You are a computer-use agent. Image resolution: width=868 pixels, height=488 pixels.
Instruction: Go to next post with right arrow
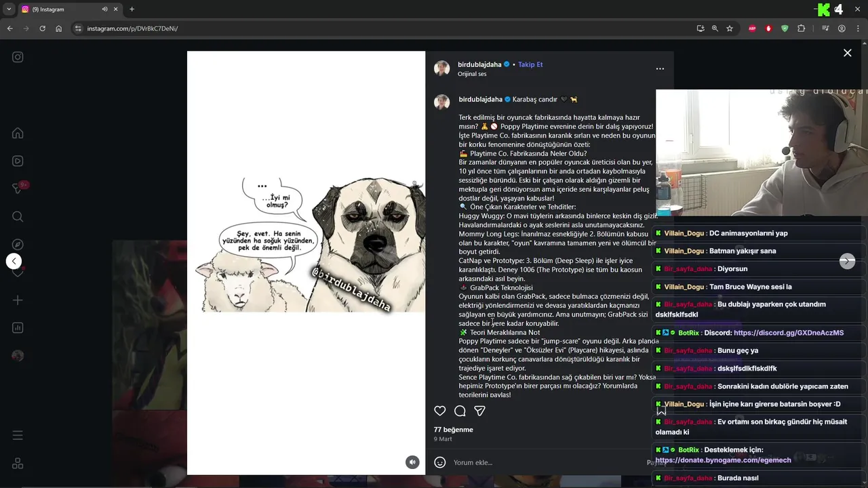click(847, 261)
